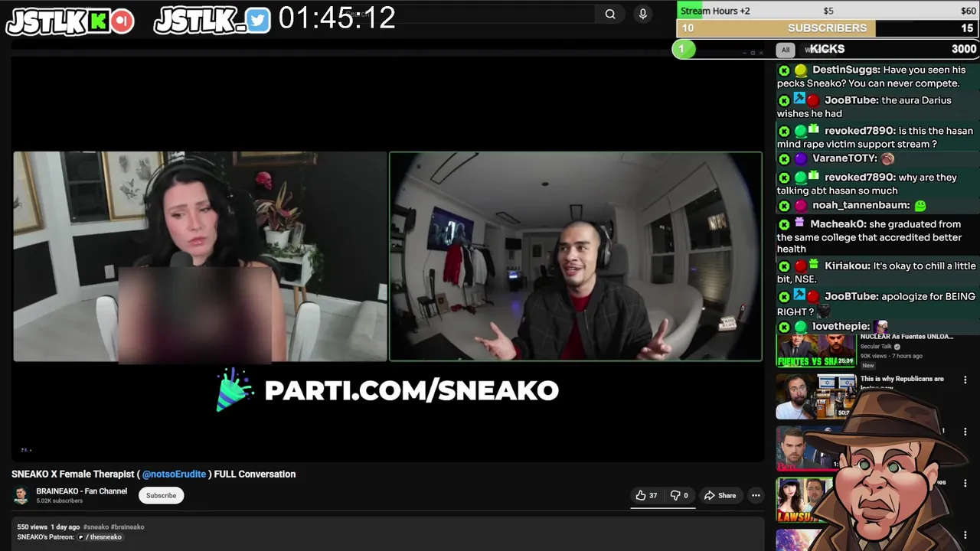Click the '5.02K subscribers' text
The width and height of the screenshot is (980, 551).
point(59,500)
